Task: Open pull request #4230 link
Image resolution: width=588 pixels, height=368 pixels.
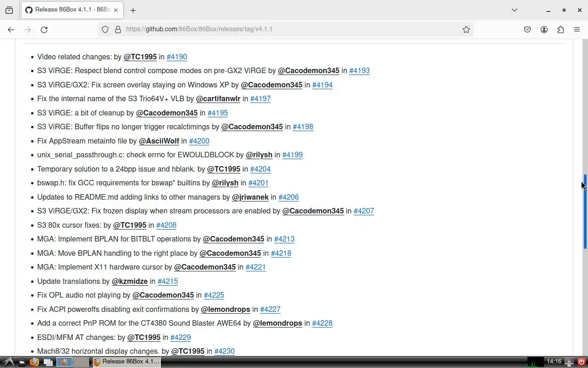Action: point(225,351)
